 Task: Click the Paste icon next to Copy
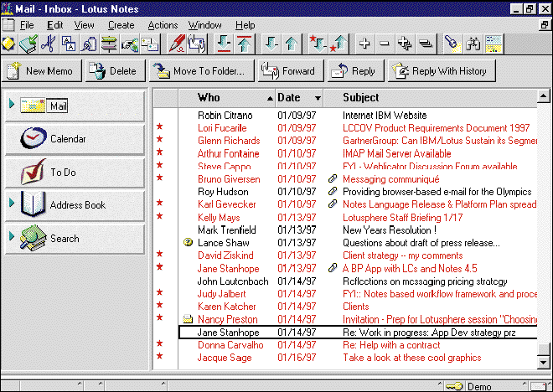click(x=89, y=44)
